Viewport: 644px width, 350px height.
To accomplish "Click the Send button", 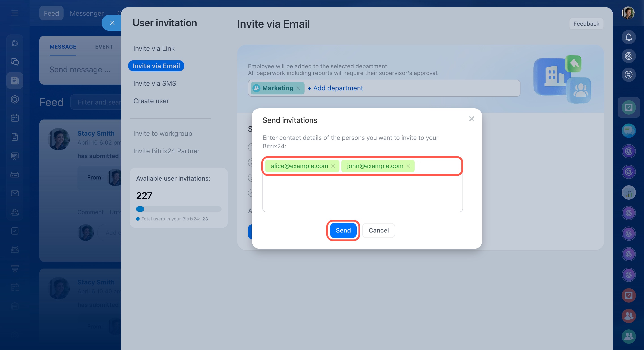I will point(343,230).
